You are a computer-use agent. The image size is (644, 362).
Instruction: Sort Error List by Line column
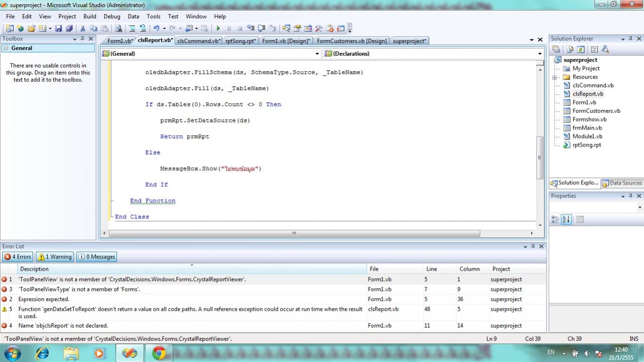tap(440, 269)
